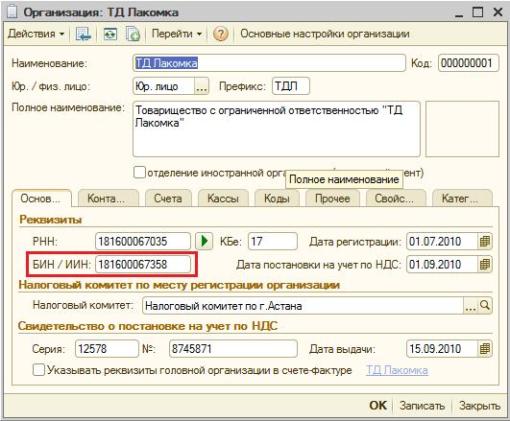This screenshot has width=510, height=421.
Task: Open calendar for НДС registration date
Action: [x=485, y=265]
